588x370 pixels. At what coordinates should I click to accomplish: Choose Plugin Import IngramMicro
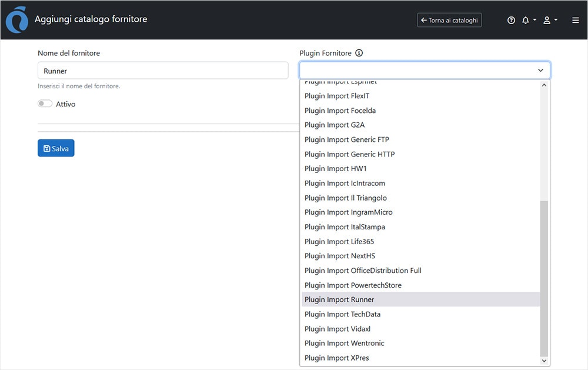coord(348,212)
